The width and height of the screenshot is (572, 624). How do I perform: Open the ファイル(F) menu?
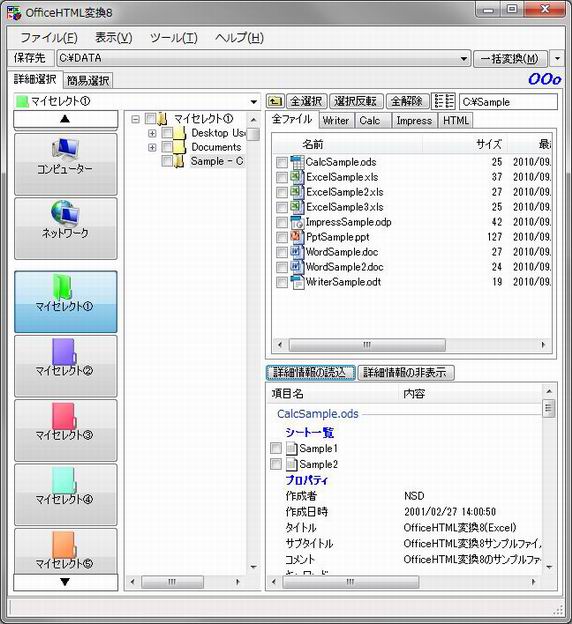[49, 38]
